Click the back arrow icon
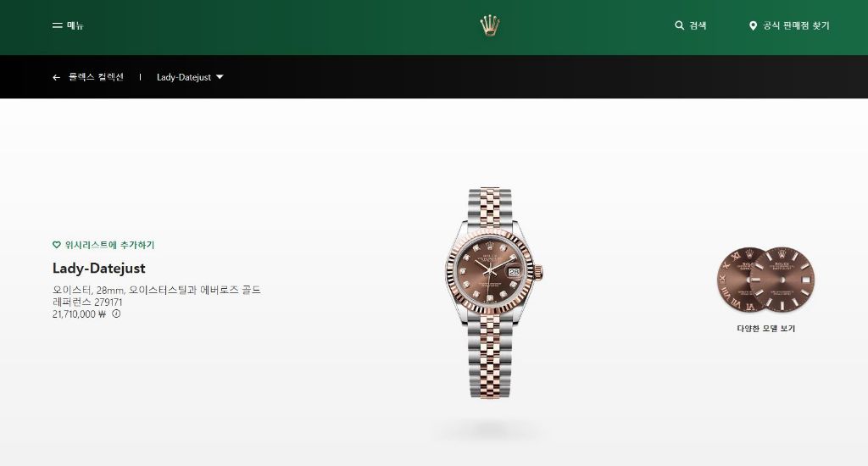The image size is (868, 466). (56, 77)
